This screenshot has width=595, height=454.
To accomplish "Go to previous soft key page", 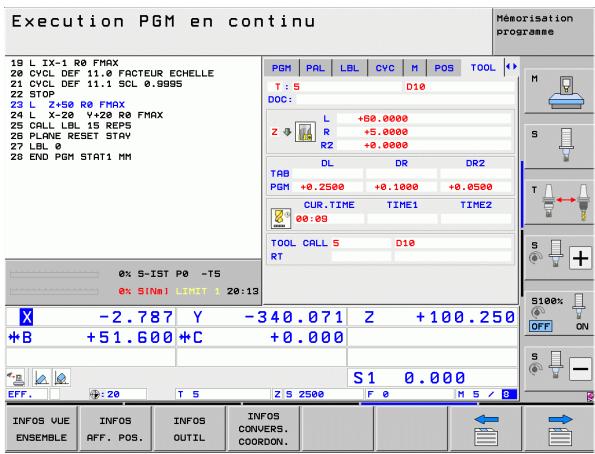I will (485, 429).
